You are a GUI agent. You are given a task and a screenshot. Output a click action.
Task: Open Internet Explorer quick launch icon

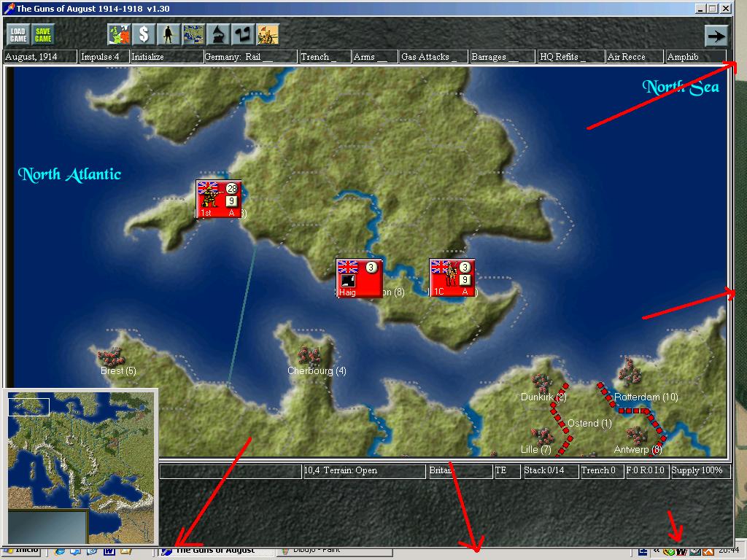tap(60, 551)
